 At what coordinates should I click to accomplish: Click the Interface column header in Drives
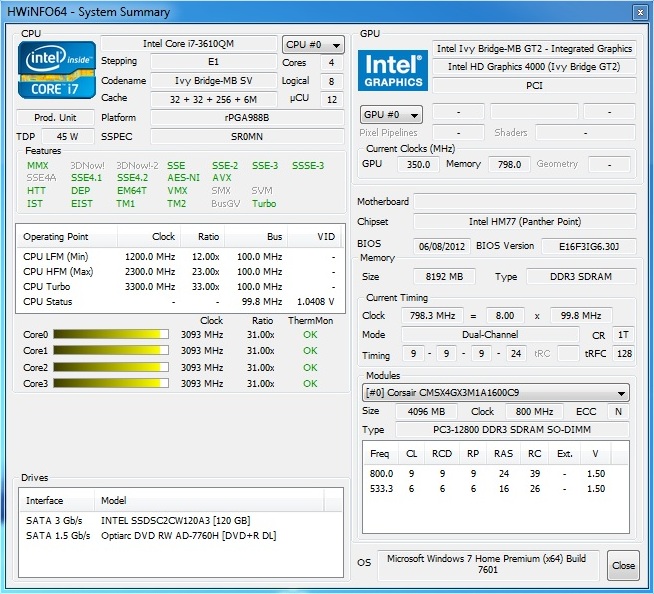pyautogui.click(x=57, y=500)
